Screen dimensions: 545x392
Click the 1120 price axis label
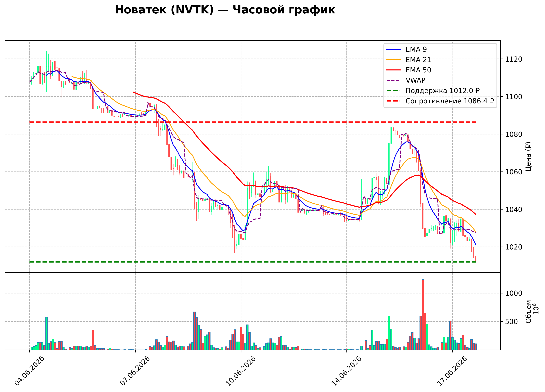(514, 59)
